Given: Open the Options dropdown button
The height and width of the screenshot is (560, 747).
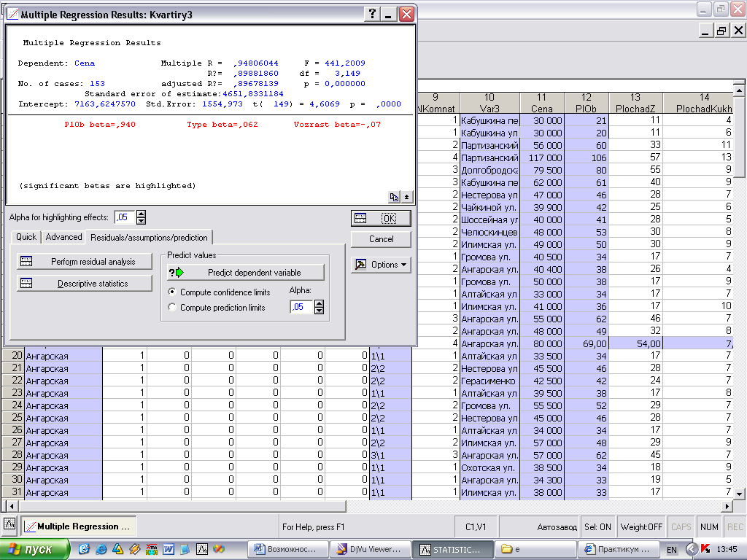Looking at the screenshot, I should (381, 265).
